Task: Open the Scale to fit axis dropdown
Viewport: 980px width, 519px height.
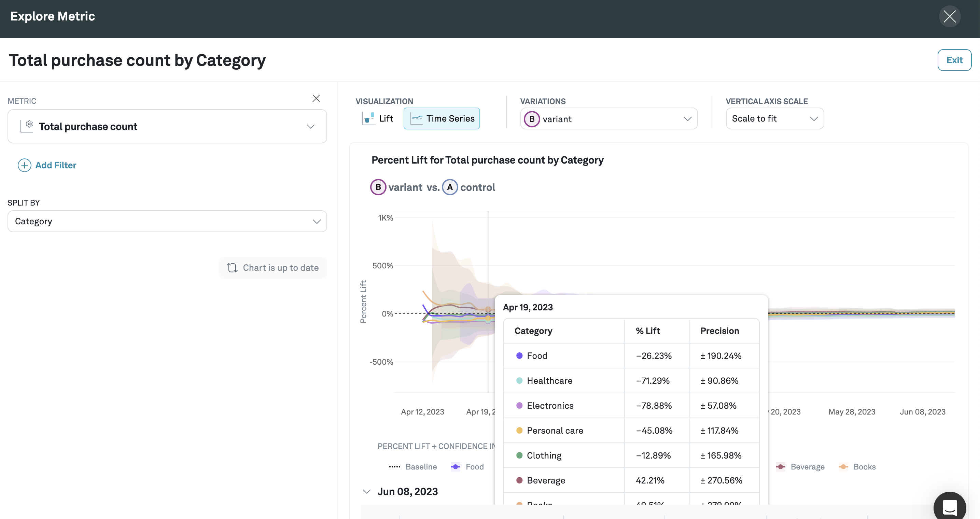Action: (x=774, y=118)
